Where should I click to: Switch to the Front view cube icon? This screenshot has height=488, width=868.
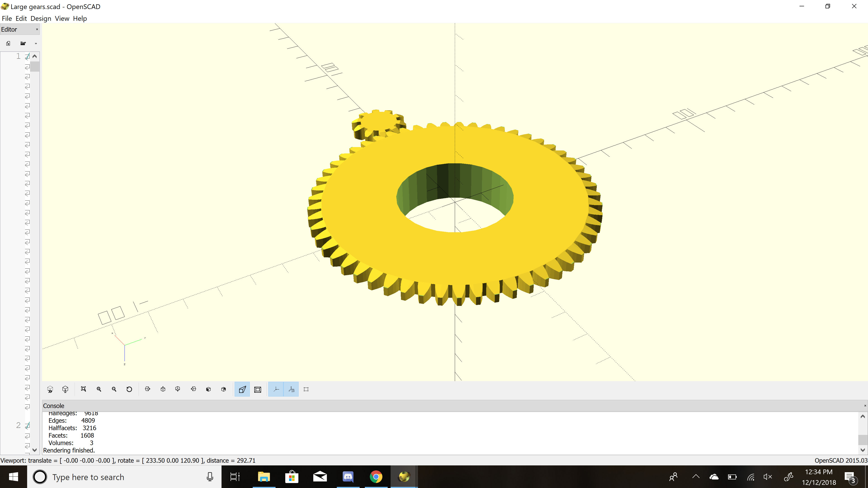tap(208, 389)
